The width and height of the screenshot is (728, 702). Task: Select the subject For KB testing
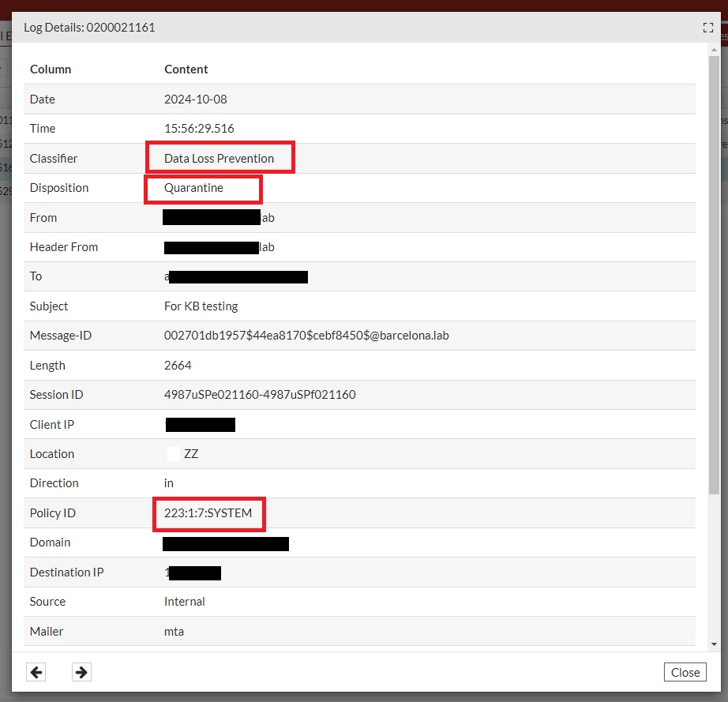pyautogui.click(x=201, y=306)
